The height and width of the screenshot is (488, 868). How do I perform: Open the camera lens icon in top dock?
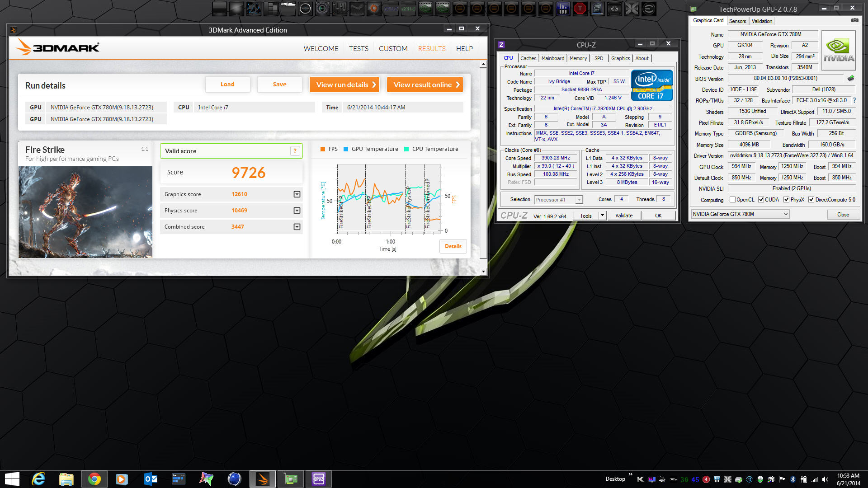click(322, 8)
